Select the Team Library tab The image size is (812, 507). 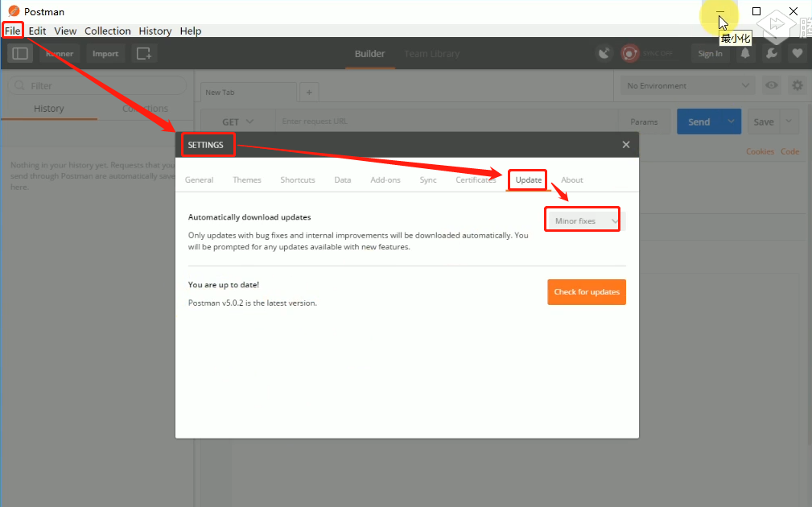(x=432, y=53)
